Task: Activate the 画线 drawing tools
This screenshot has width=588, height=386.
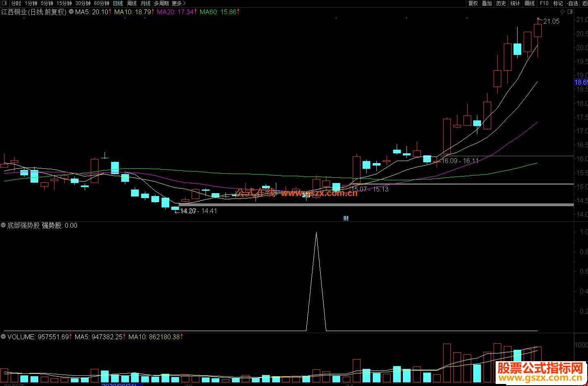Action: [529, 3]
